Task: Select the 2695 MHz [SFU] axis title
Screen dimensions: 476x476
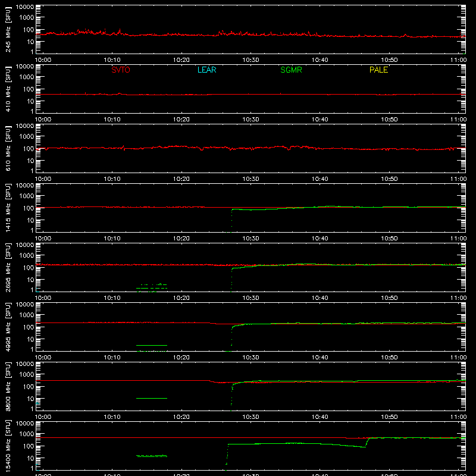Action: click(x=8, y=267)
